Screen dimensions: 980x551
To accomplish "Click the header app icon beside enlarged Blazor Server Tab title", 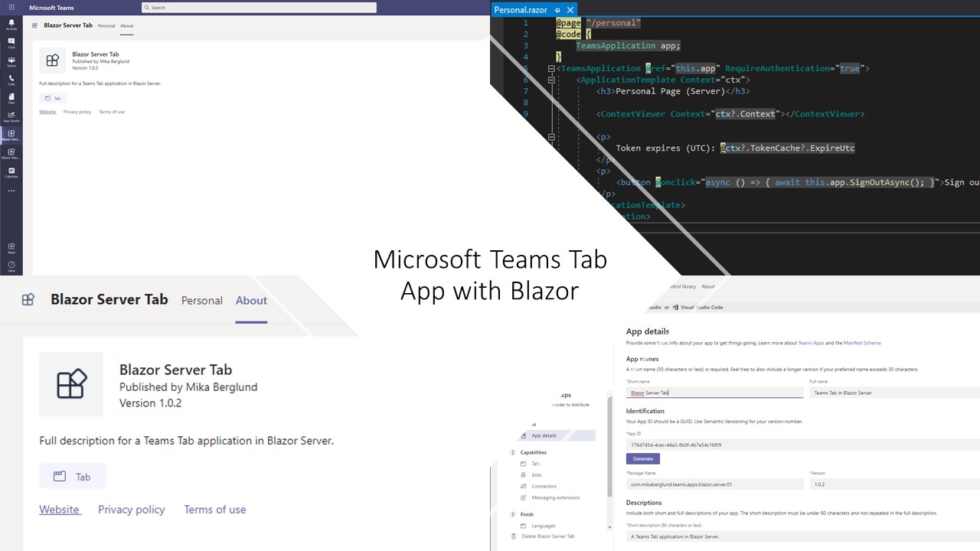I will 28,300.
